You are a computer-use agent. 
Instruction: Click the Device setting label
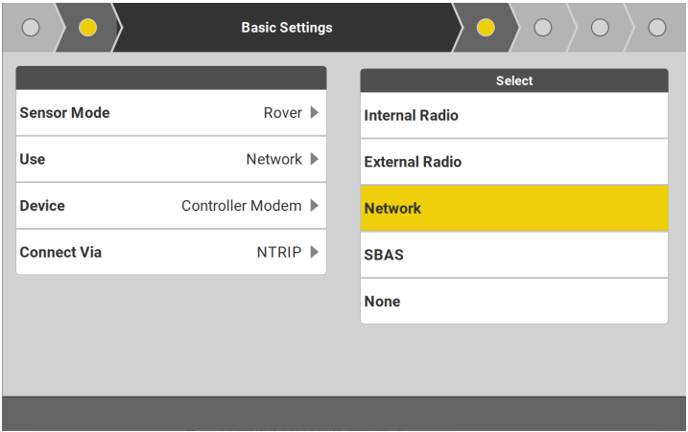click(42, 206)
